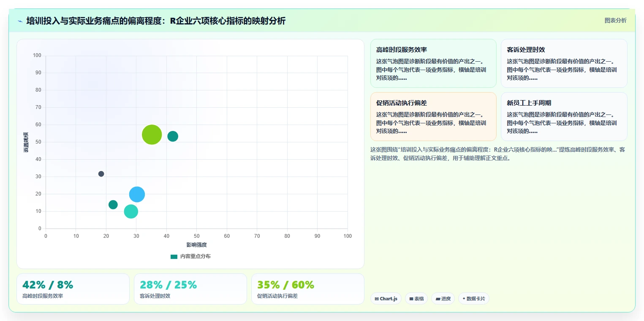The height and width of the screenshot is (321, 644).
Task: Click the 客诉处理时效 label under 28%
Action: click(155, 296)
